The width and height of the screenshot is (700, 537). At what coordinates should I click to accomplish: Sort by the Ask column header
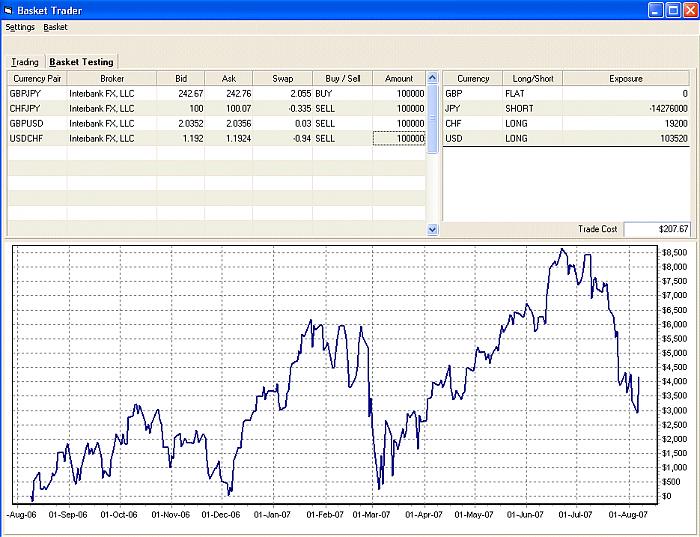tap(229, 79)
